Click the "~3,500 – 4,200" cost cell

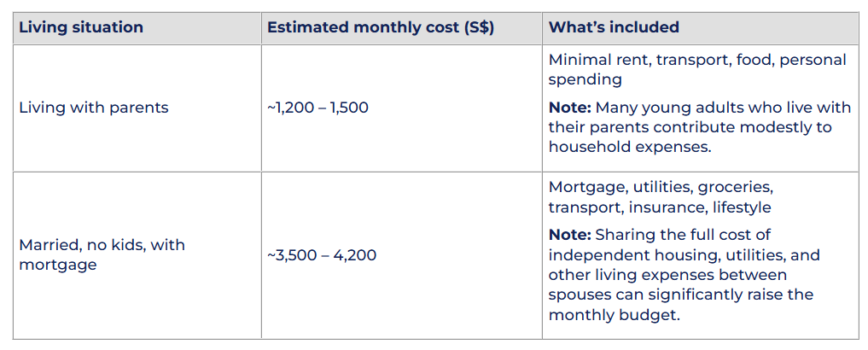pyautogui.click(x=322, y=254)
